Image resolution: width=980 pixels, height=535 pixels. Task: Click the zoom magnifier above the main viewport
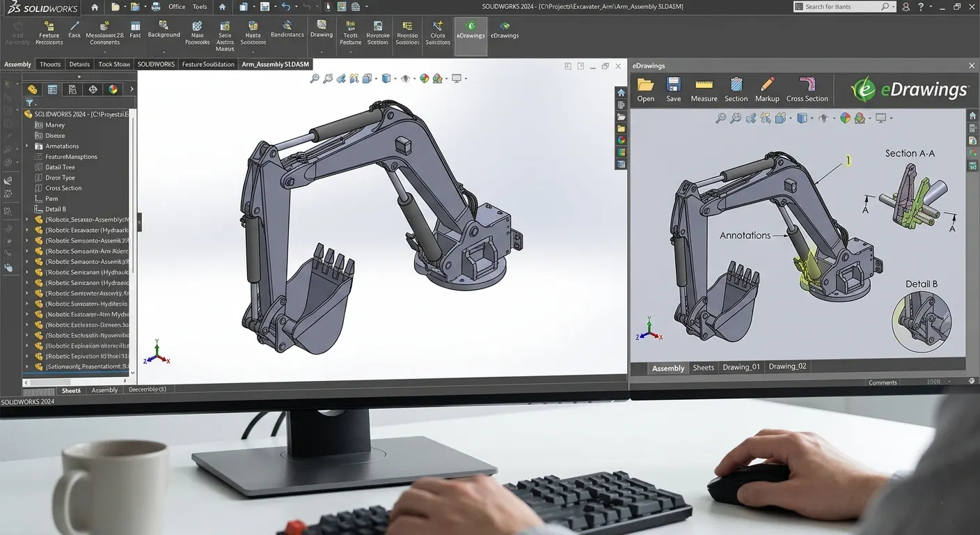[x=315, y=79]
